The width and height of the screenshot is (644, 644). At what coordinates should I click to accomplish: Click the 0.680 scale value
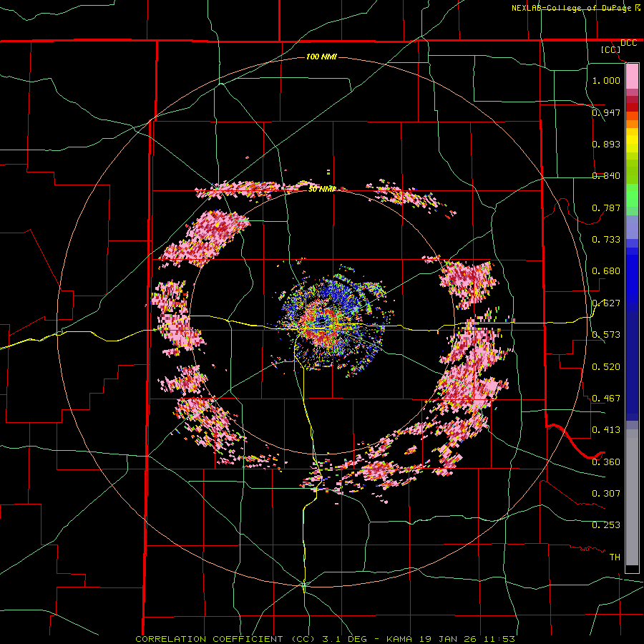606,271
